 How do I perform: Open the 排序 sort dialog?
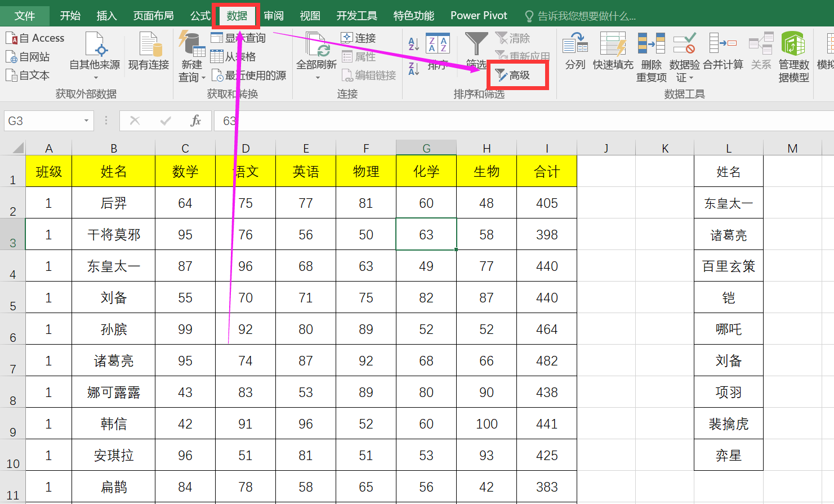click(438, 51)
